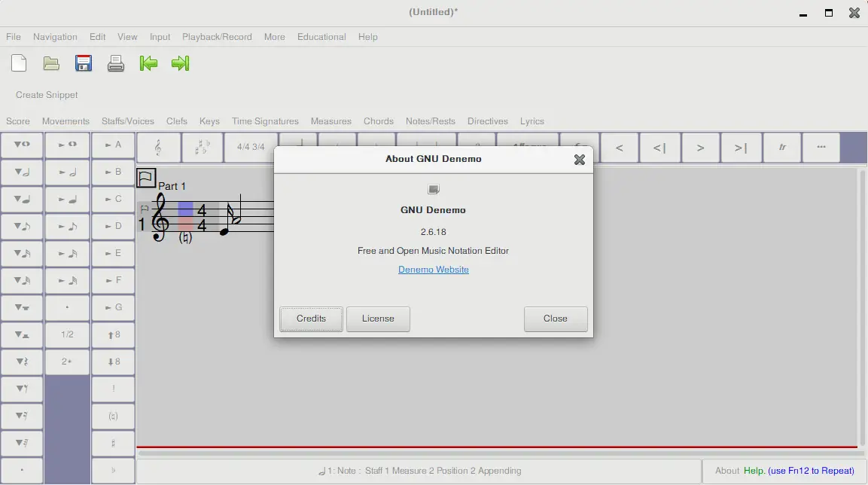Click the New score blank page icon
868x485 pixels.
coord(19,63)
